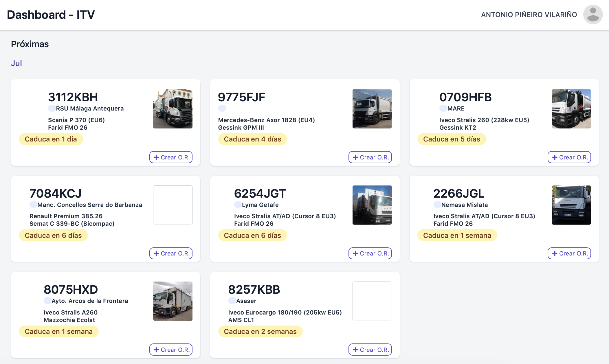Image resolution: width=609 pixels, height=364 pixels.
Task: Click the round logo beside RSU Málaga Antequera
Action: click(52, 108)
